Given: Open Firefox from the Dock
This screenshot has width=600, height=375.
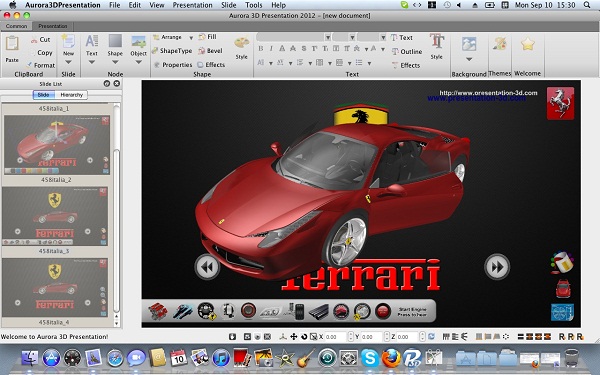Looking at the screenshot, I should pyautogui.click(x=390, y=357).
